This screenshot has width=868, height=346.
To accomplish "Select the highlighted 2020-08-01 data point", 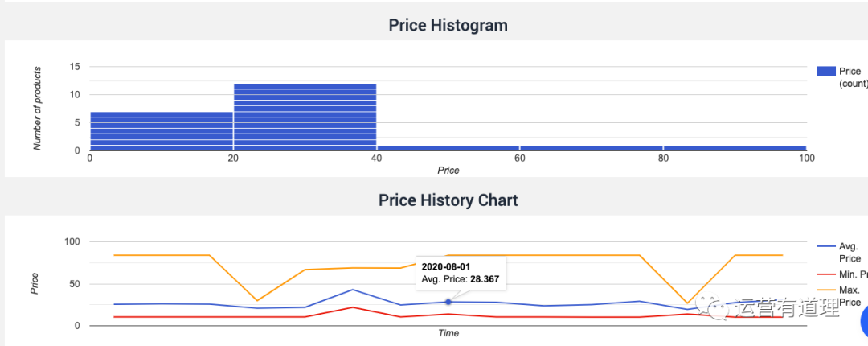I will tap(448, 302).
